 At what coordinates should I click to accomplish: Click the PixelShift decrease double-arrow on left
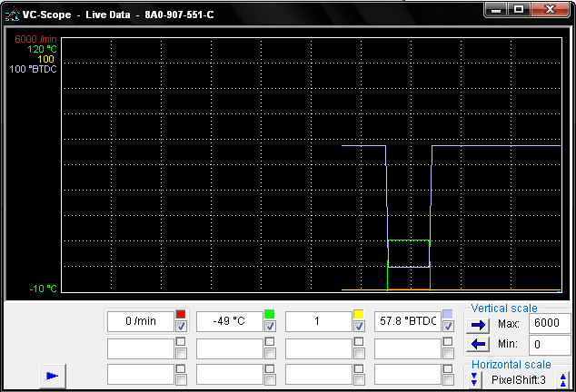point(474,378)
